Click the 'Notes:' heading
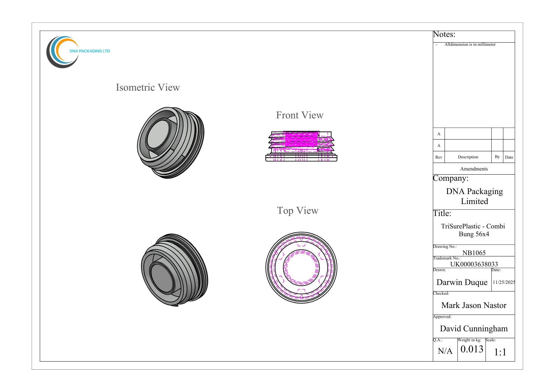Screen dimensions: 555x392 coord(444,34)
